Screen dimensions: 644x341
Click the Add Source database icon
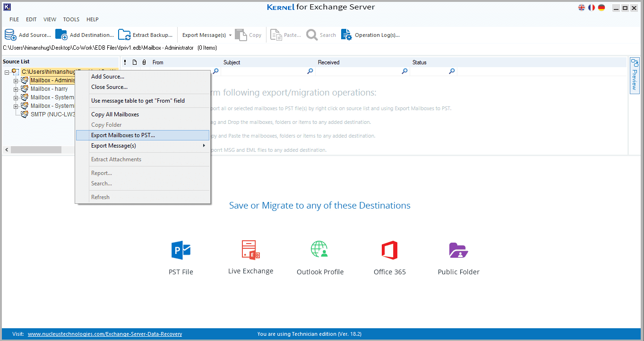click(x=10, y=35)
